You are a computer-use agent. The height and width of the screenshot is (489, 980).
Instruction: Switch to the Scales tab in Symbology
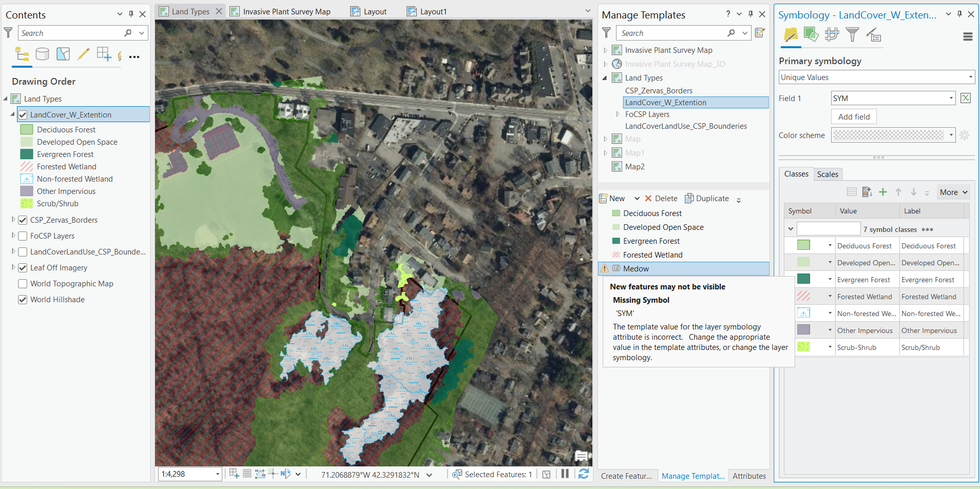[x=828, y=174]
